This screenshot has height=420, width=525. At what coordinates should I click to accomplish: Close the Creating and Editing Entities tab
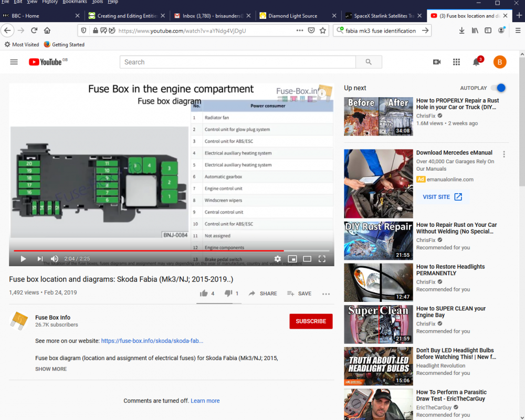click(x=163, y=16)
